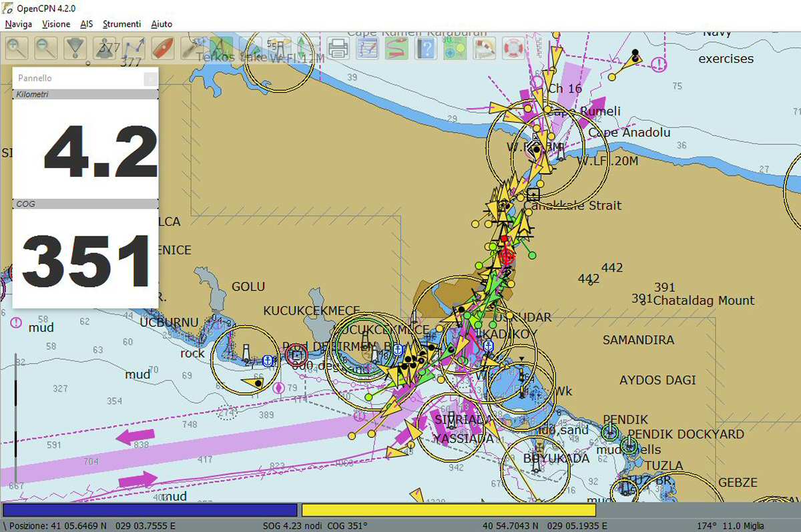The image size is (801, 532).
Task: Open the Naviga menu
Action: point(18,24)
